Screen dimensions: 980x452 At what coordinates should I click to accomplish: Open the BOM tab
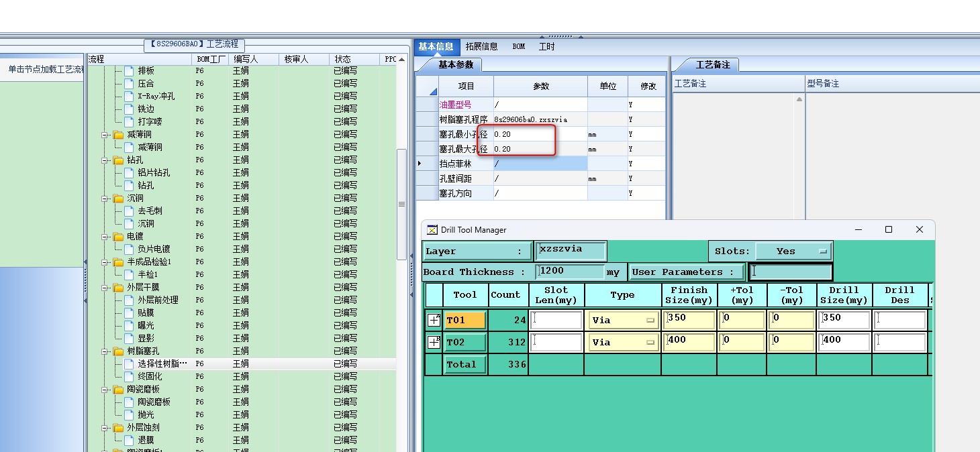pos(519,46)
